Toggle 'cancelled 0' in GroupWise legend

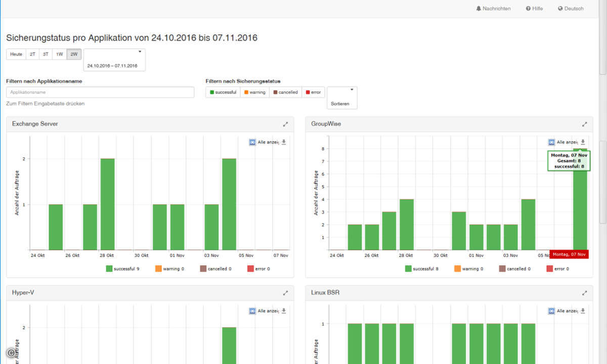(x=515, y=269)
